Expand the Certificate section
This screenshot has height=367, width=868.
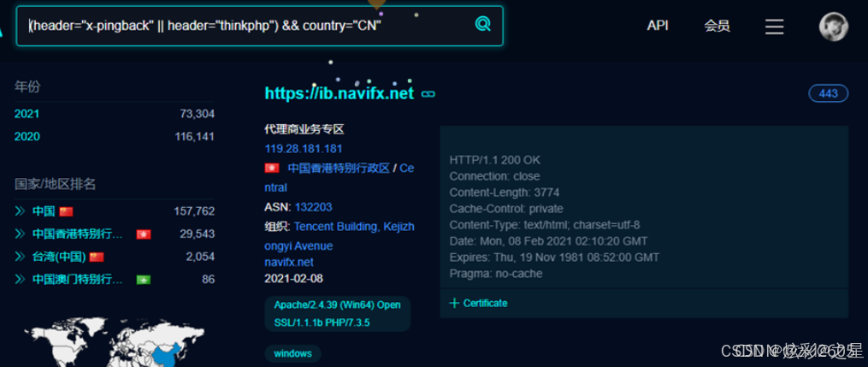pyautogui.click(x=478, y=303)
